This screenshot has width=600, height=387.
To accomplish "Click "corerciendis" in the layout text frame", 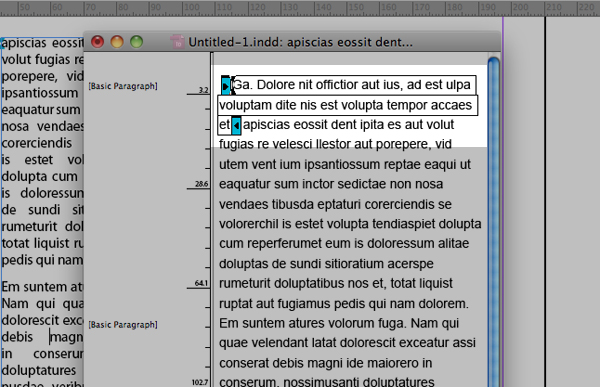I will coord(37,143).
